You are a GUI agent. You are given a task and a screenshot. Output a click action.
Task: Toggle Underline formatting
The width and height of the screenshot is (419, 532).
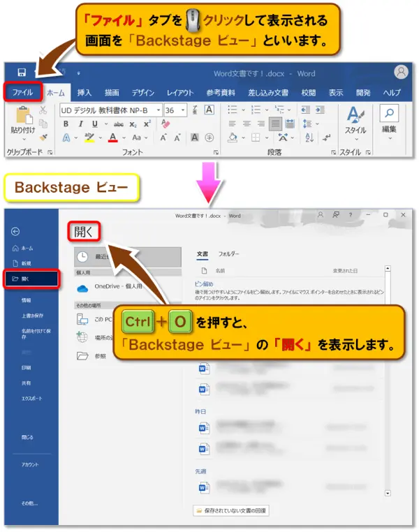(95, 124)
